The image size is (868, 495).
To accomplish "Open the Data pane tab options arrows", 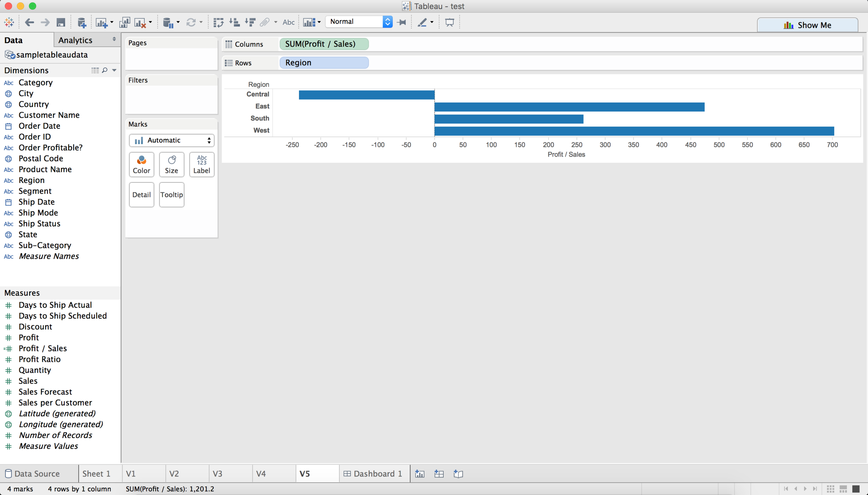I will pos(114,39).
